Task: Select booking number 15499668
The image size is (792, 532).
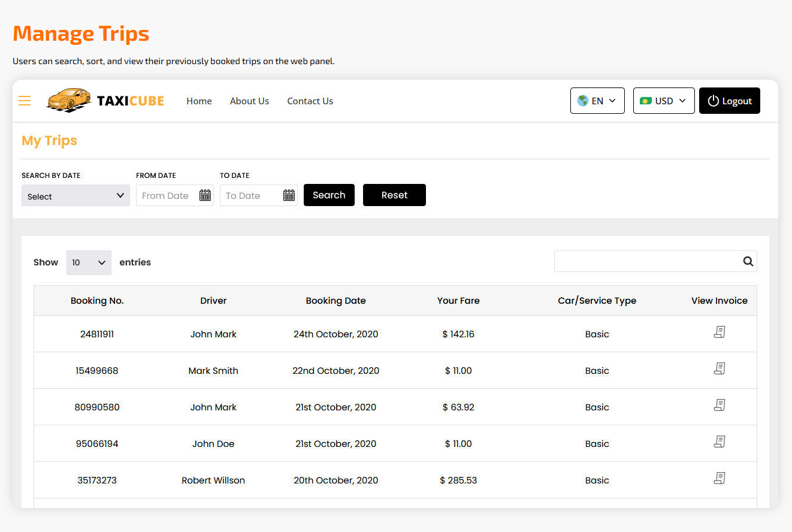Action: (97, 371)
